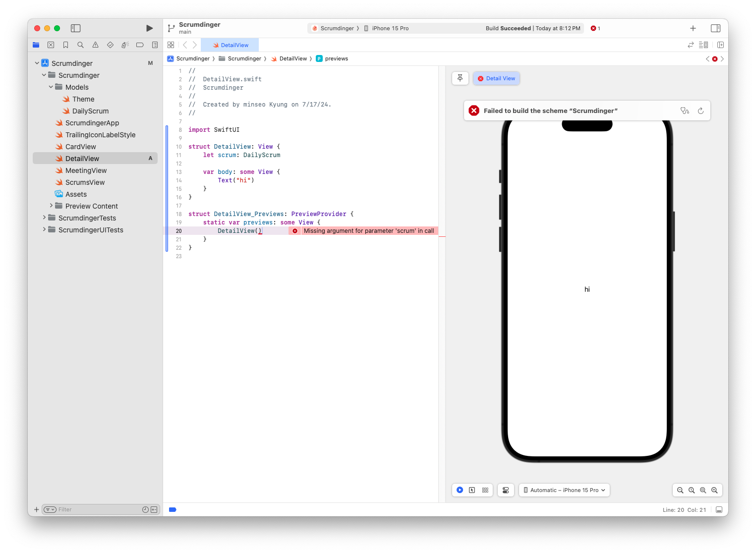Choose iPhone 15 Pro run destination
The height and width of the screenshot is (553, 756).
pos(386,28)
